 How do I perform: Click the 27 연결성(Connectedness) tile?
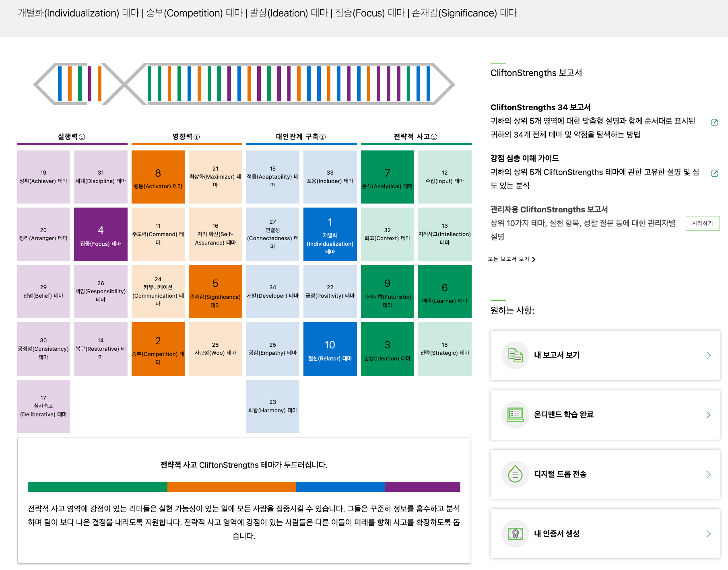273,235
